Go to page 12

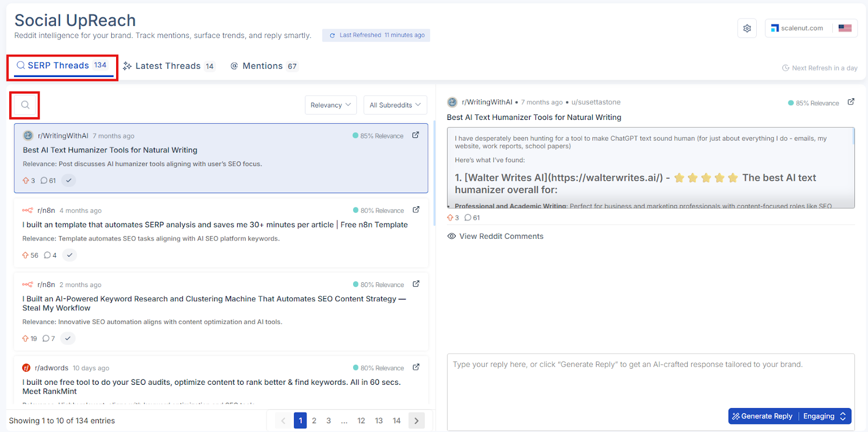click(x=361, y=421)
